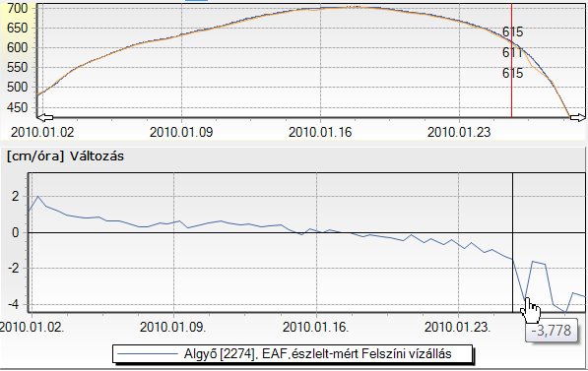Click the '[cm/óra] Változás' chart title
The height and width of the screenshot is (371, 588).
[x=65, y=156]
